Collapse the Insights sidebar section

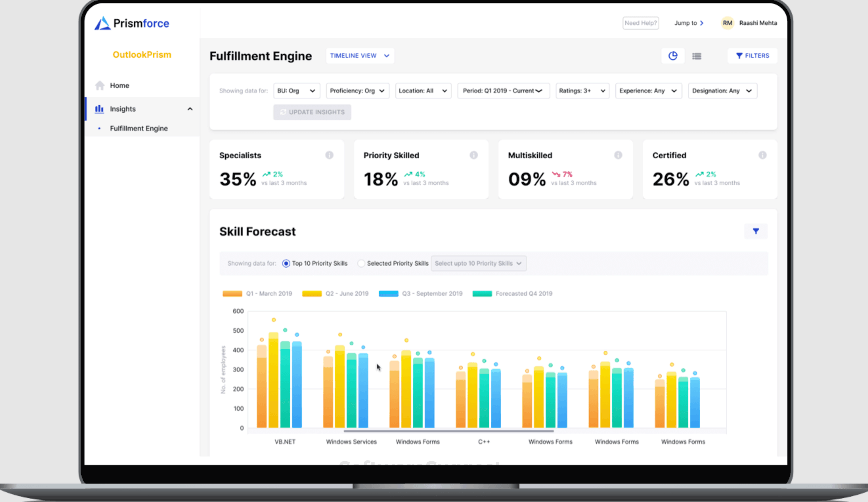(x=190, y=109)
